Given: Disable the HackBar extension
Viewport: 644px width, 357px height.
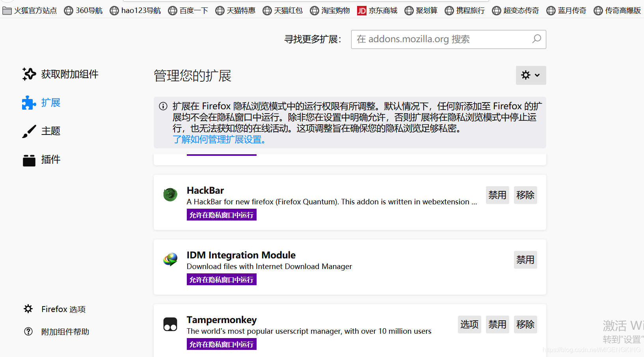Looking at the screenshot, I should [x=497, y=195].
